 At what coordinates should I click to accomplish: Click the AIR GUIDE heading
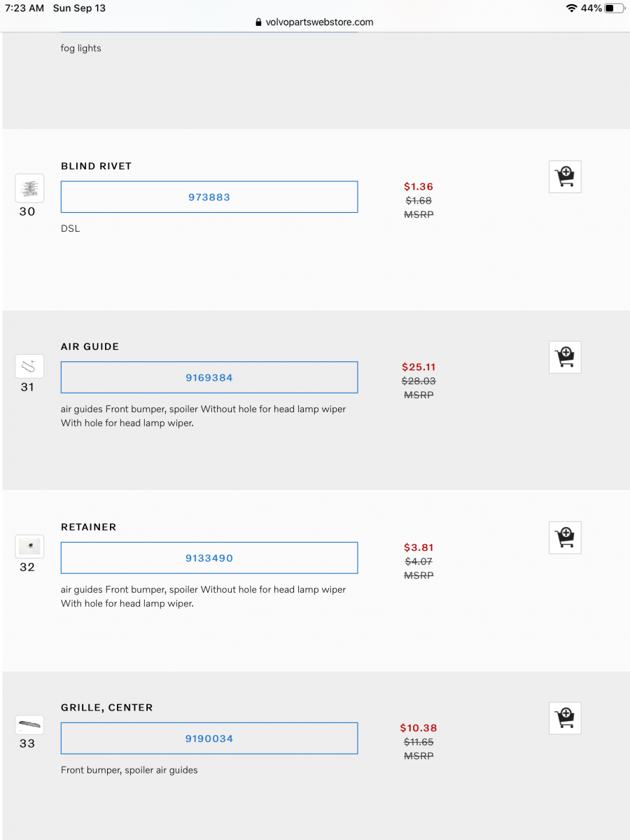(x=90, y=347)
